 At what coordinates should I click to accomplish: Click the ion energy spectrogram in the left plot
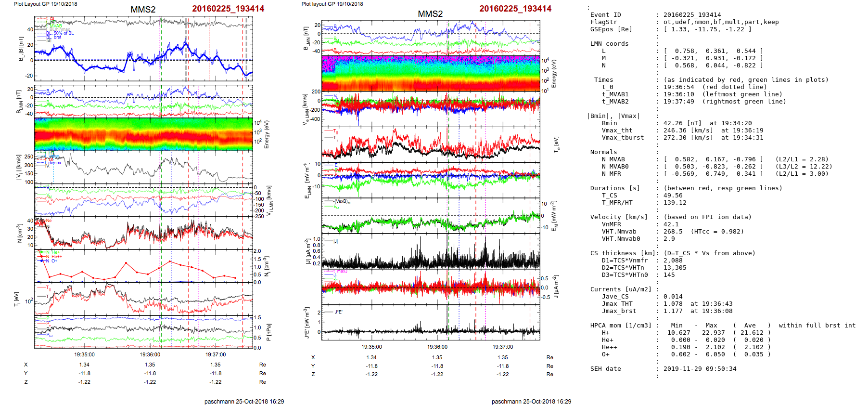coord(143,134)
